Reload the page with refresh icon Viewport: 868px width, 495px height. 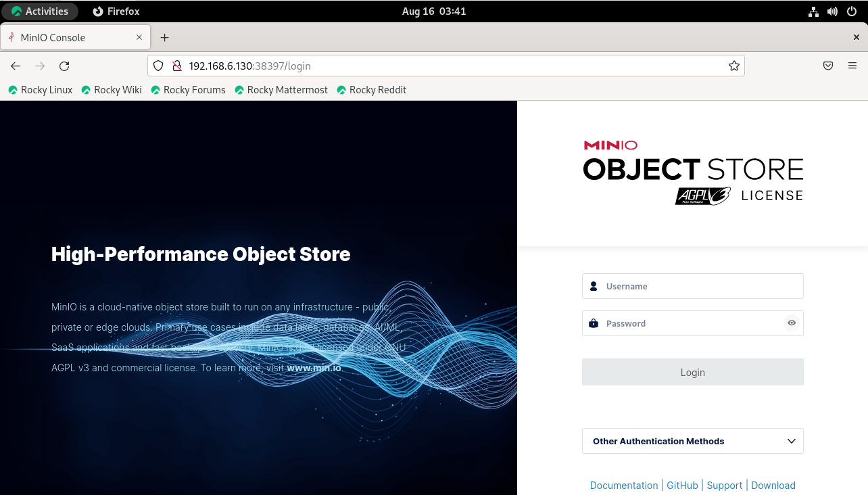(64, 66)
